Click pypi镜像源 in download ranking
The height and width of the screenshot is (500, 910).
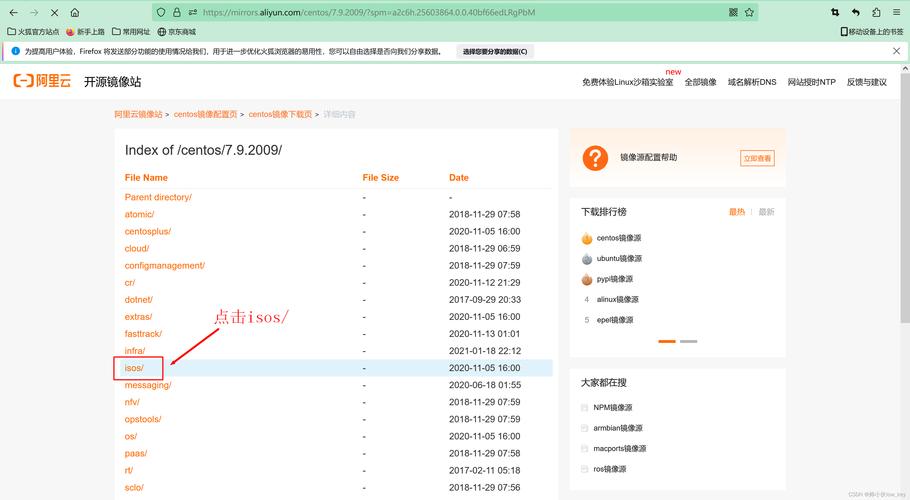(x=615, y=279)
